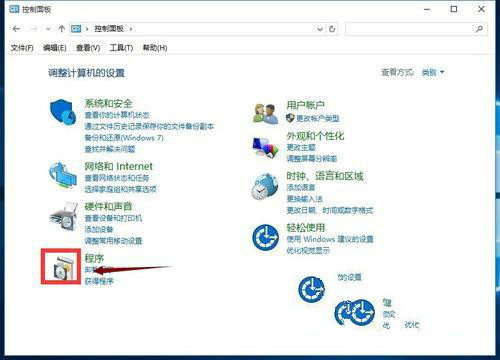
Task: Open the 硬件和声音 category link
Action: point(108,207)
